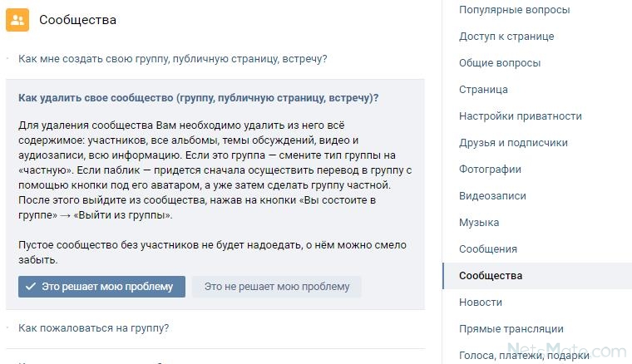Expand the question about creating a group

pos(172,59)
